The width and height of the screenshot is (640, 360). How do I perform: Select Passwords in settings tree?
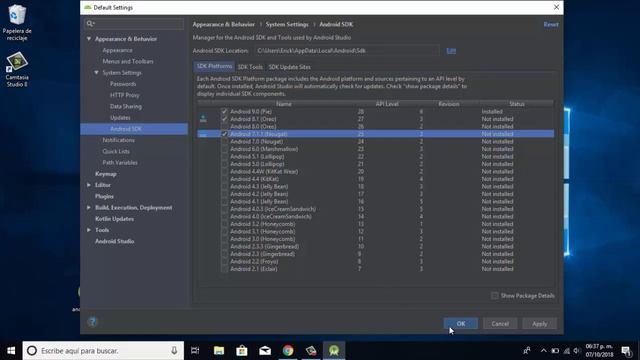click(123, 84)
